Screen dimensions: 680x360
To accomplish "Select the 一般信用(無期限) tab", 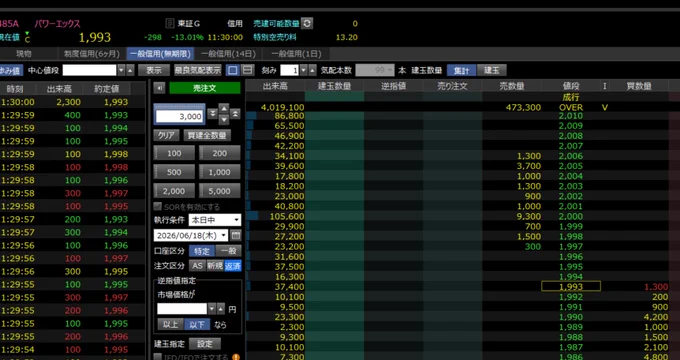I will click(160, 54).
